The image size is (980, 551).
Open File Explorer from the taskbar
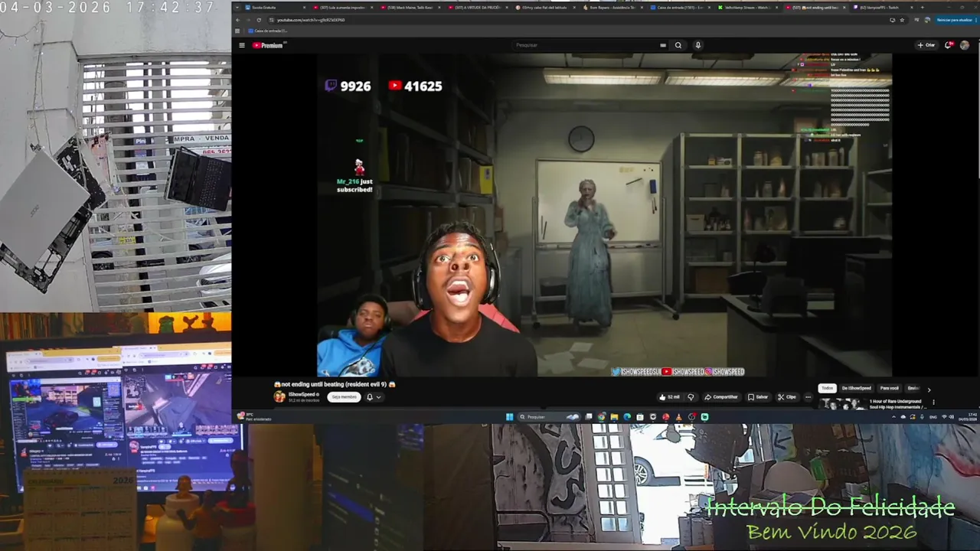click(x=614, y=417)
